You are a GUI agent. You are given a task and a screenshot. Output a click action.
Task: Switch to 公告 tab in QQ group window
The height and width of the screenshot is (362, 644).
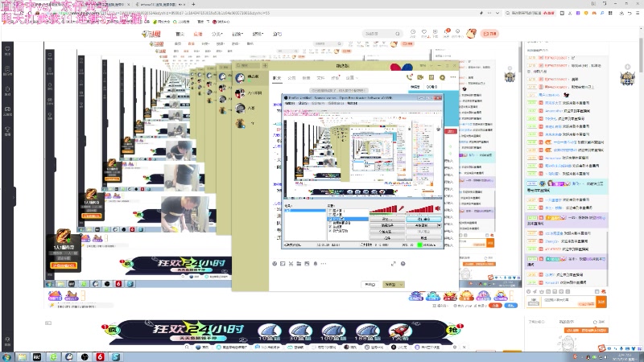tap(291, 77)
